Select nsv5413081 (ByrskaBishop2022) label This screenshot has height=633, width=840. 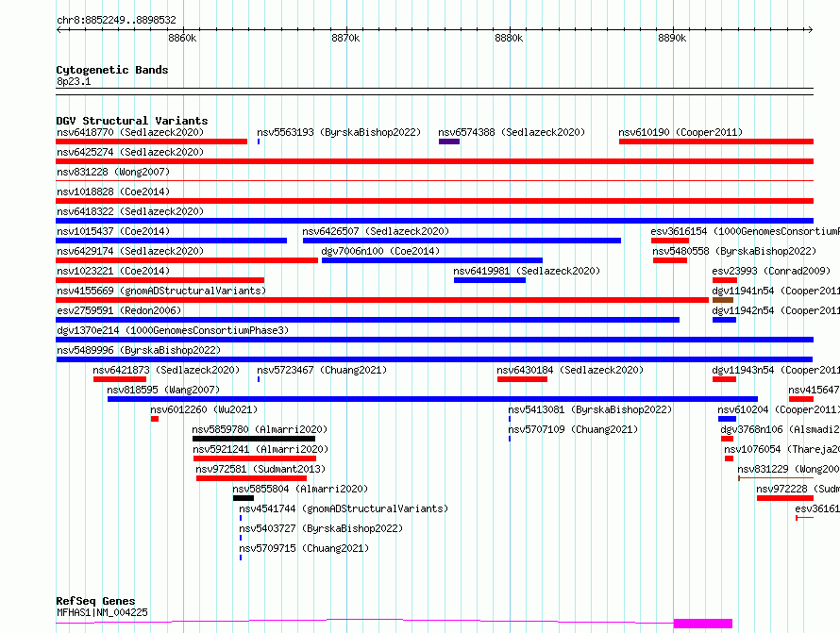[x=590, y=409]
